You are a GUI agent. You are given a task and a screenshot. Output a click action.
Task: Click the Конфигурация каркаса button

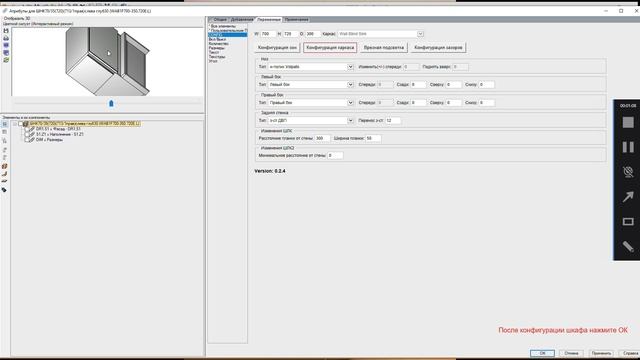tap(330, 48)
